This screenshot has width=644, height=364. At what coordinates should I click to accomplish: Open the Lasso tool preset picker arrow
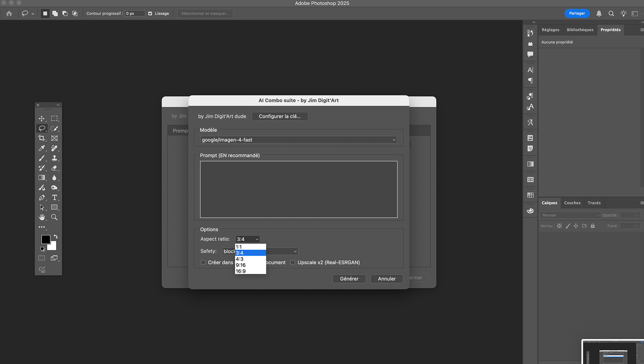click(x=33, y=14)
